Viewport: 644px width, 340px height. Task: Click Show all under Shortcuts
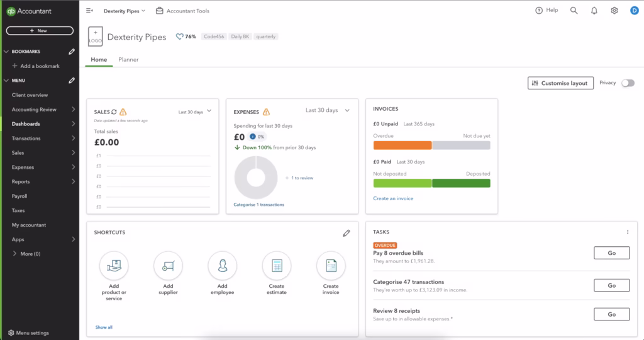[x=104, y=327]
